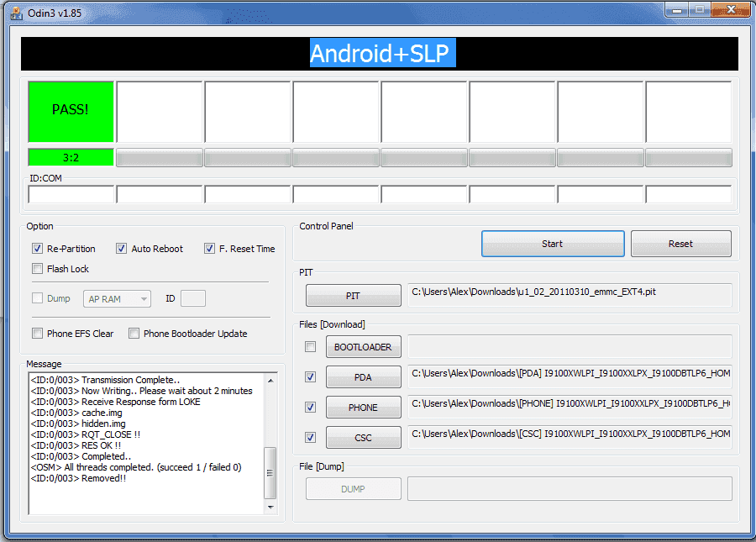Click log line 'RES OK !!'
Viewport: 756px width, 542px height.
click(x=76, y=445)
